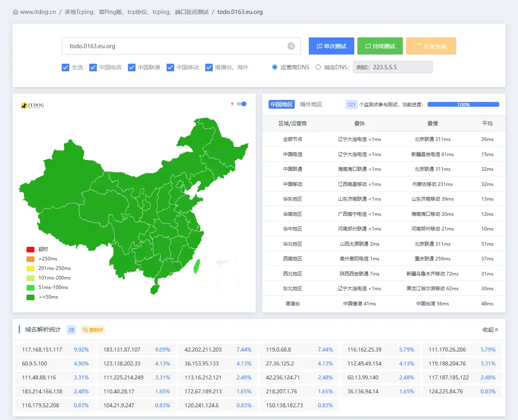Click the 西南地区 row label
The height and width of the screenshot is (420, 518).
pos(292,259)
